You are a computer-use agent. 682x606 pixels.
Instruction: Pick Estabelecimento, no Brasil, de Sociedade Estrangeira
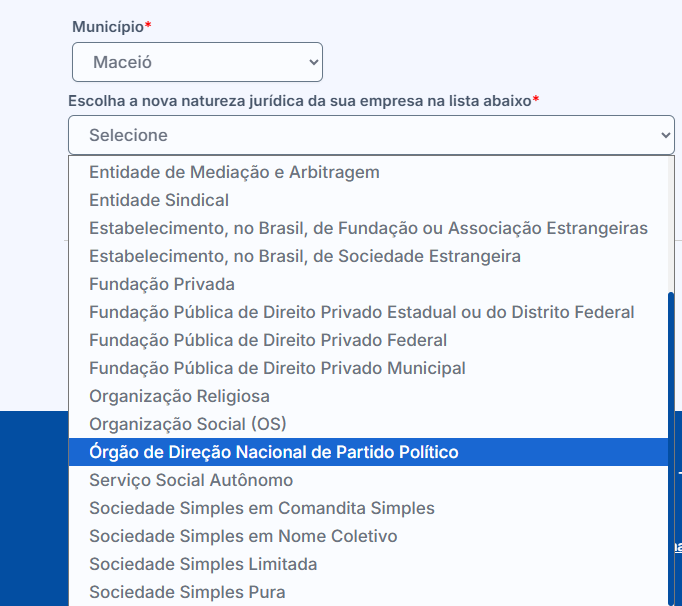(368, 256)
